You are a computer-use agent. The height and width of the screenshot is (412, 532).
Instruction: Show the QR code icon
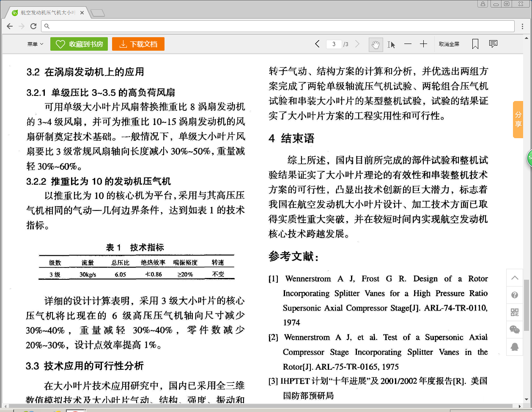tap(515, 312)
